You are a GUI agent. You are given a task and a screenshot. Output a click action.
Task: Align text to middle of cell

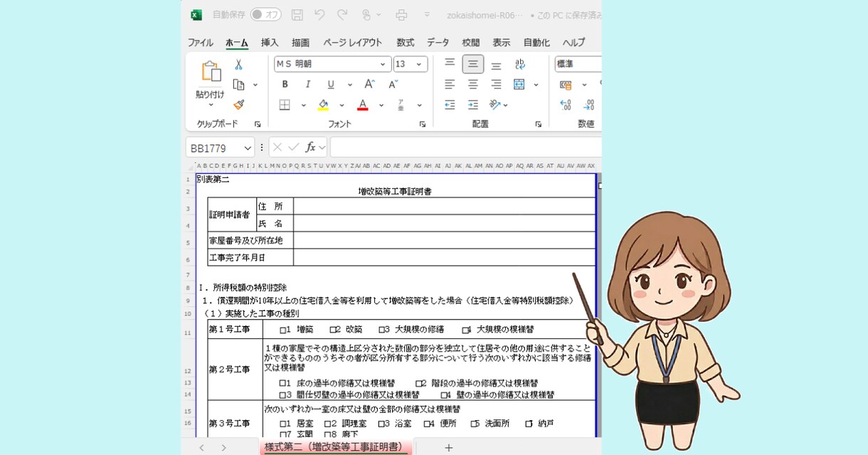[x=473, y=64]
